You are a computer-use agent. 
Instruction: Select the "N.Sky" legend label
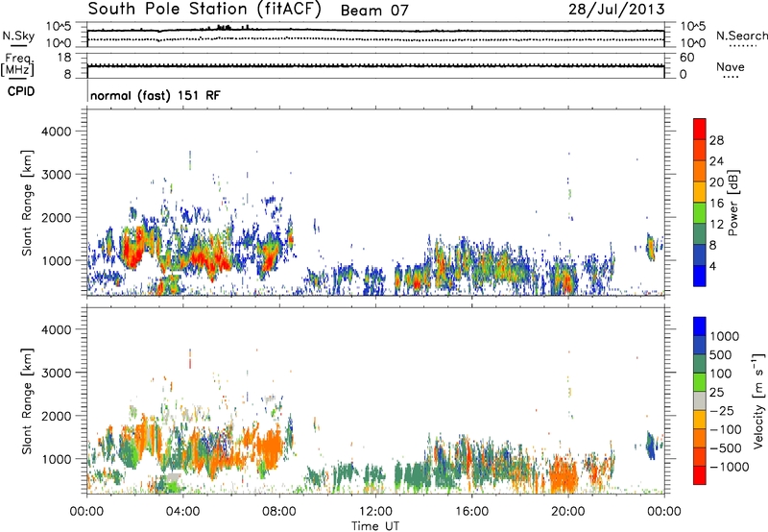coord(18,36)
